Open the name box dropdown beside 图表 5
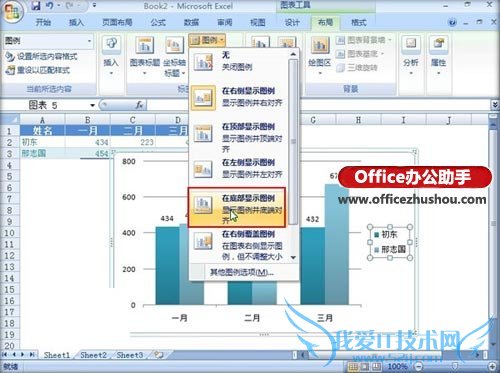This screenshot has height=373, width=500. point(92,105)
